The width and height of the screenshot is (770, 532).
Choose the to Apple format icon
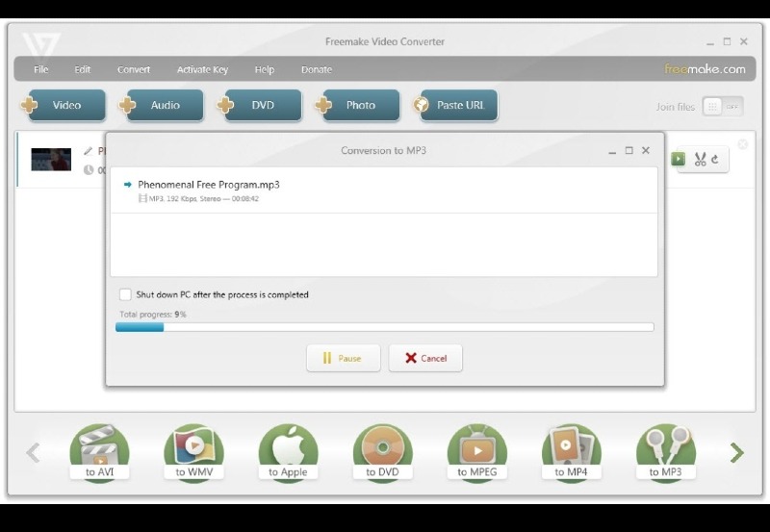288,452
